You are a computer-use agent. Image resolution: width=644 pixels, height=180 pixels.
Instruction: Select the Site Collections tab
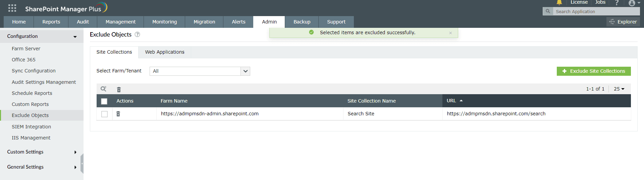click(x=114, y=52)
